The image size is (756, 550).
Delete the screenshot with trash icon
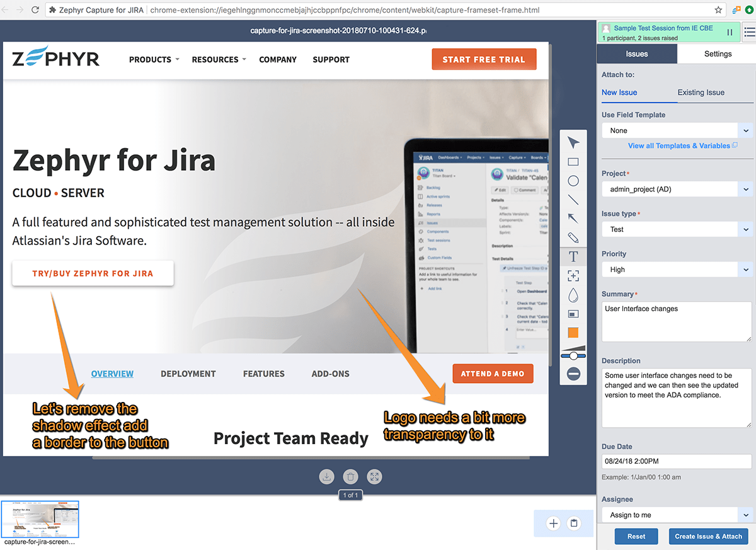tap(350, 477)
